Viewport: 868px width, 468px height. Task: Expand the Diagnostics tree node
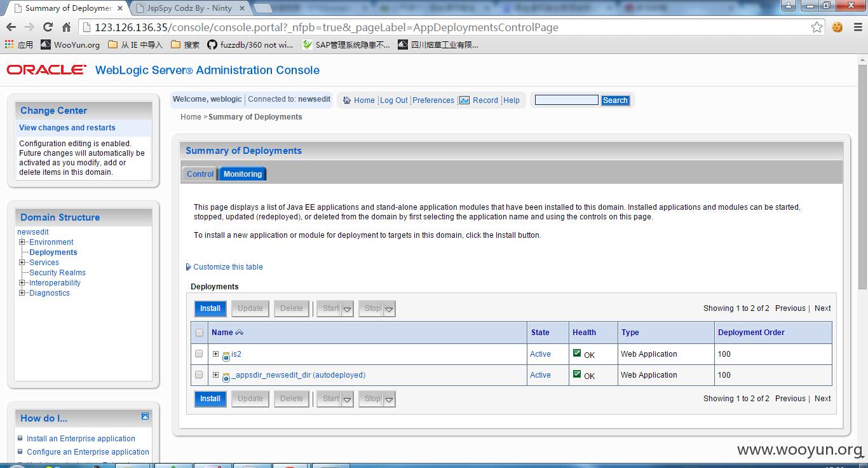pos(22,293)
